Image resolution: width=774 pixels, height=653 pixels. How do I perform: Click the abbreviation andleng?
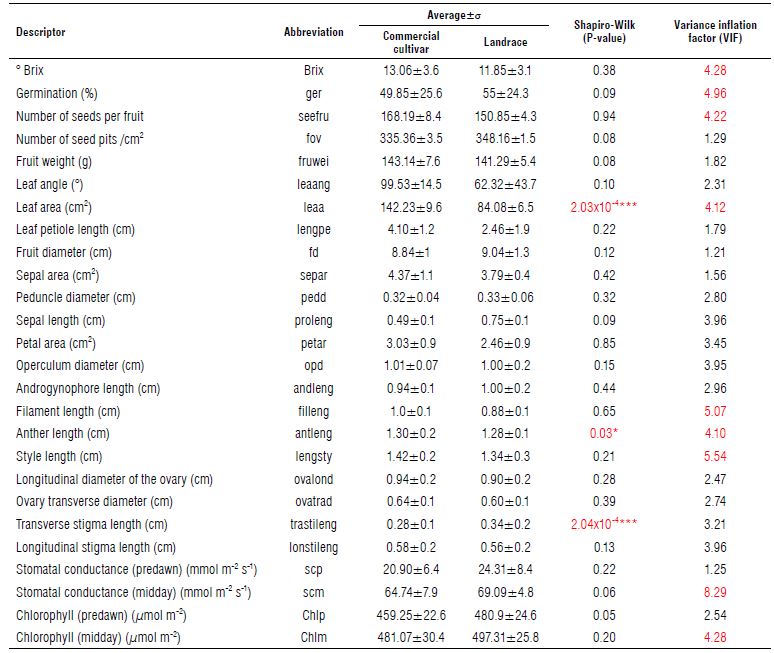pyautogui.click(x=313, y=388)
